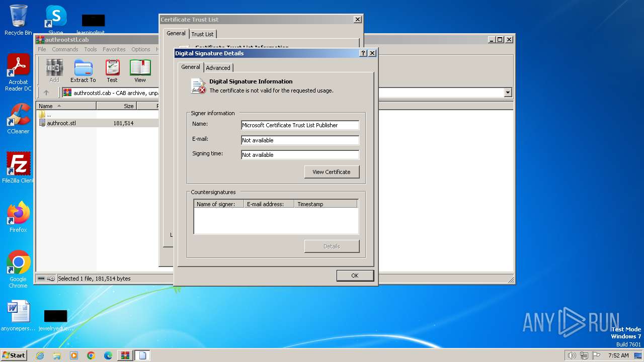
Task: Open Windows Explorer from the taskbar
Action: [57, 355]
